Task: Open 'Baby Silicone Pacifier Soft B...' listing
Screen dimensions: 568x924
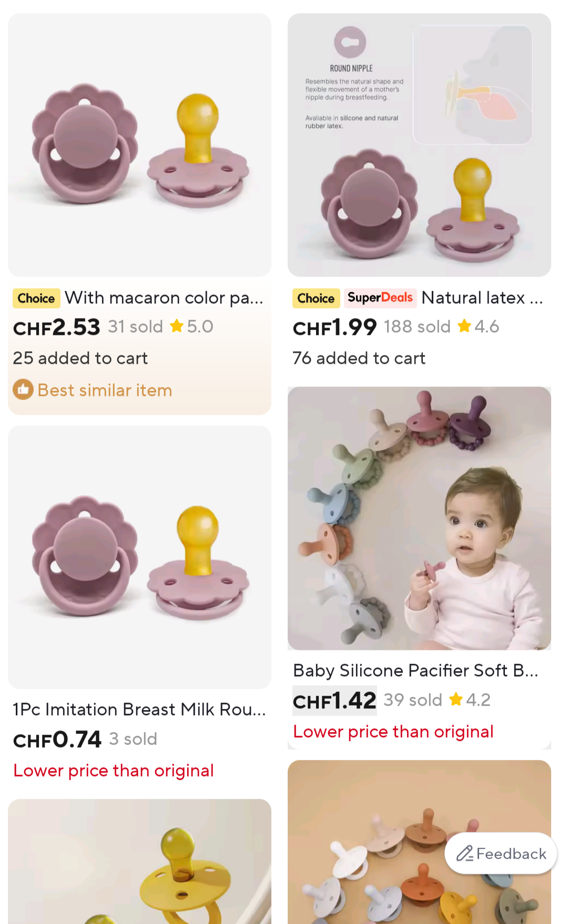Action: pyautogui.click(x=415, y=671)
